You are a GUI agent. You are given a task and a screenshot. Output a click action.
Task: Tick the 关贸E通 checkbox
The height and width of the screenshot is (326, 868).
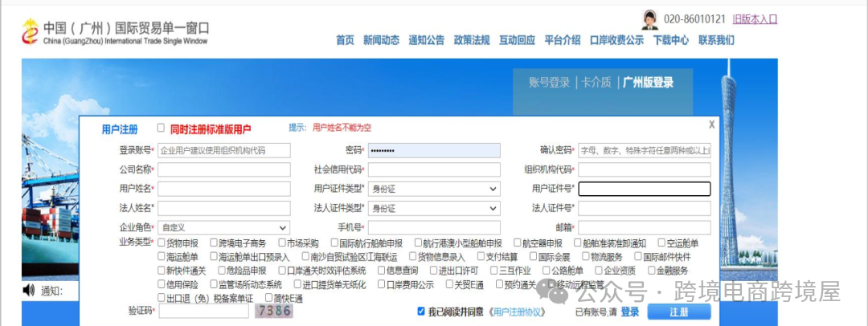click(x=449, y=284)
